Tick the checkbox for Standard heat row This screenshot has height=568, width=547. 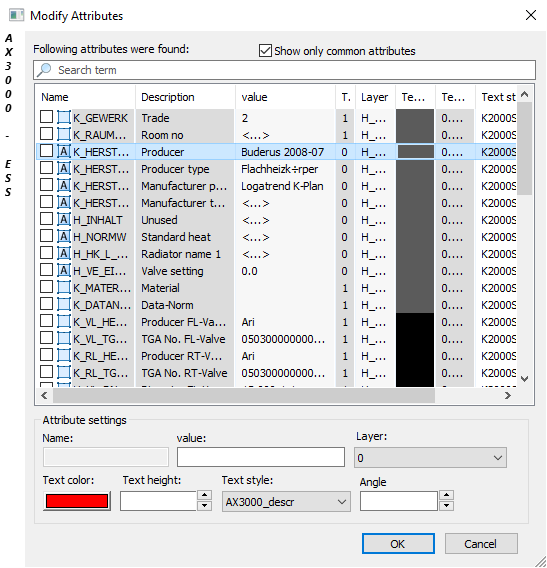click(46, 236)
